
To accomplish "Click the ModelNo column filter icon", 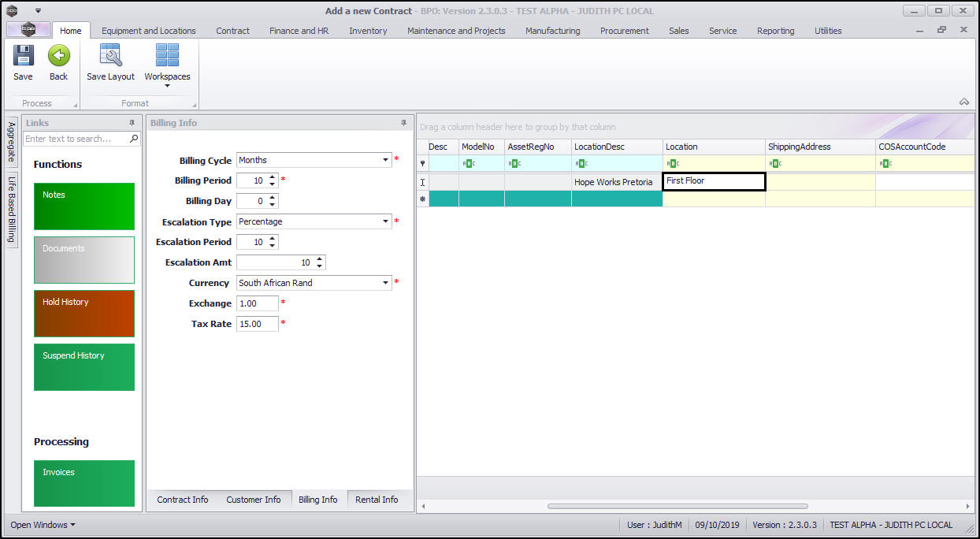I will tap(468, 164).
